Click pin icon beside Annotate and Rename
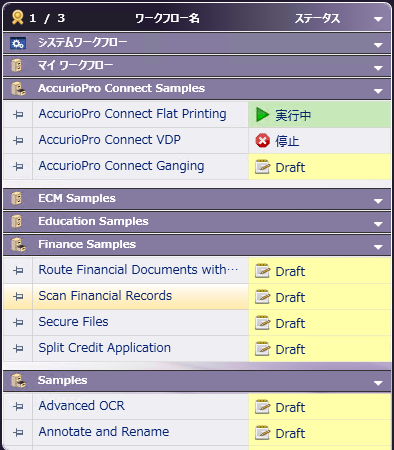The height and width of the screenshot is (450, 394). click(x=18, y=432)
